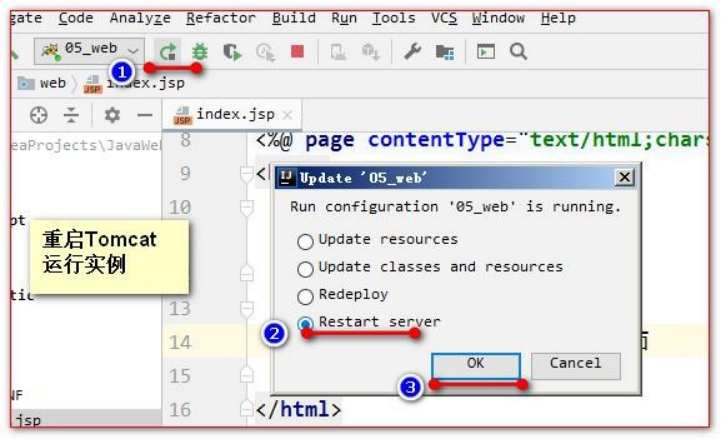Open the Code menu
The height and width of the screenshot is (439, 722).
coord(76,18)
